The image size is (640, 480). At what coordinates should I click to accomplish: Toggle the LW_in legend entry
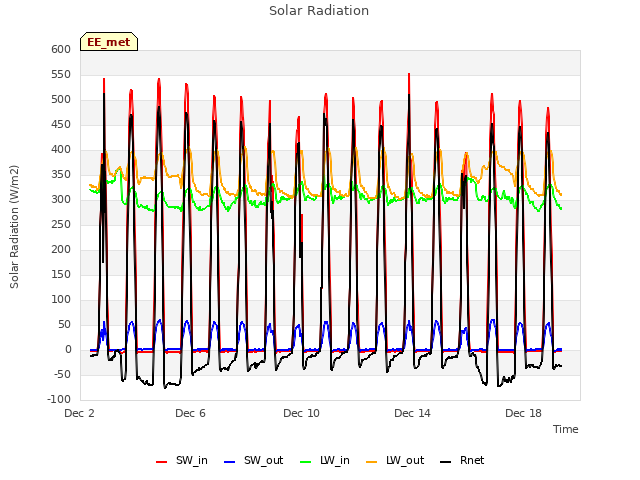coord(325,460)
